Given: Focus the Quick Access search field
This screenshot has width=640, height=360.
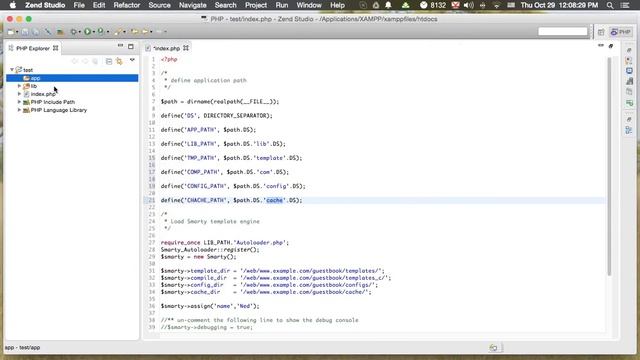Looking at the screenshot, I should coord(562,31).
